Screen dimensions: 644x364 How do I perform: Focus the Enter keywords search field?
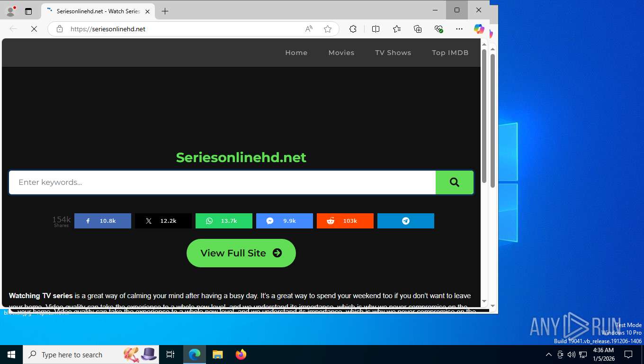click(222, 182)
